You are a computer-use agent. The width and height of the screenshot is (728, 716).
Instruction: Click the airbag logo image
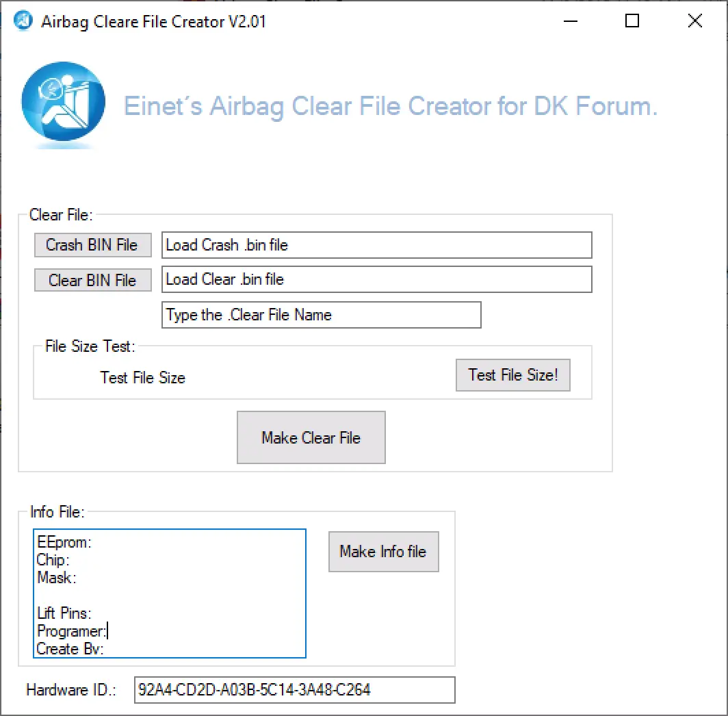(63, 104)
